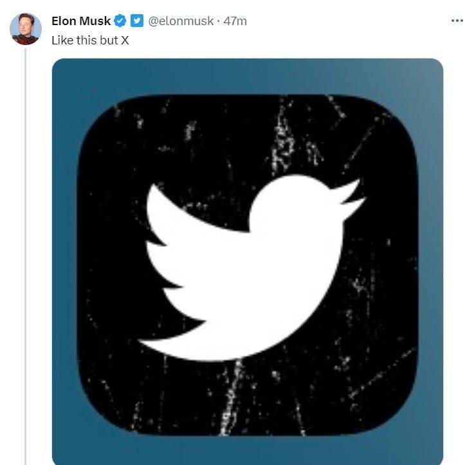476x465 pixels.
Task: Click the Elon Musk display name
Action: (x=80, y=21)
